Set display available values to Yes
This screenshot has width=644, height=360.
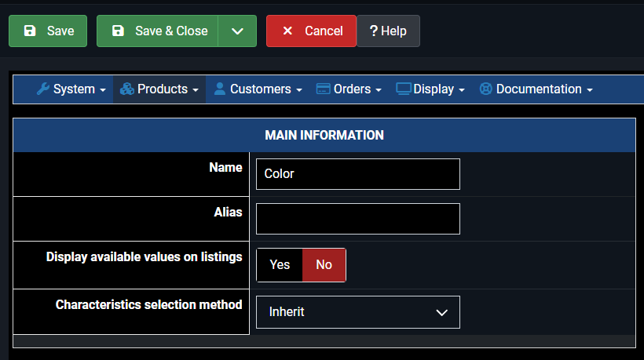(x=280, y=265)
